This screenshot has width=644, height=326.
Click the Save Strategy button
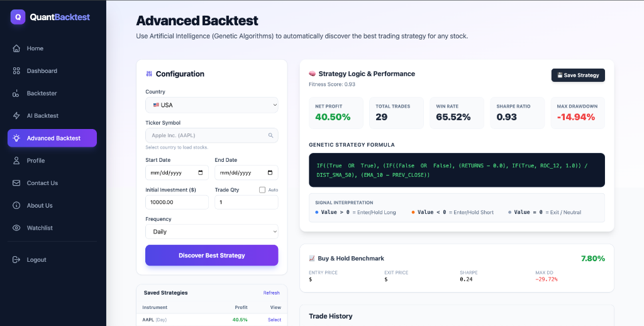click(577, 75)
